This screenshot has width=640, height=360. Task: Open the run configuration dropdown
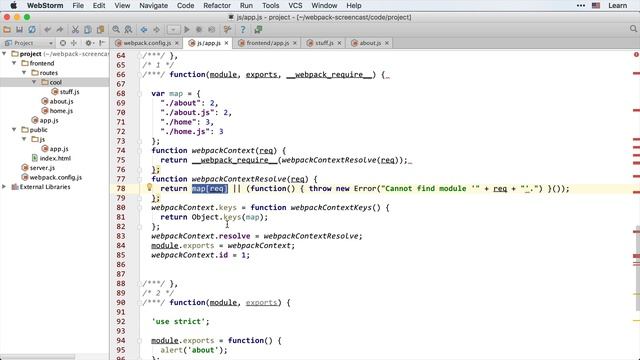click(173, 29)
